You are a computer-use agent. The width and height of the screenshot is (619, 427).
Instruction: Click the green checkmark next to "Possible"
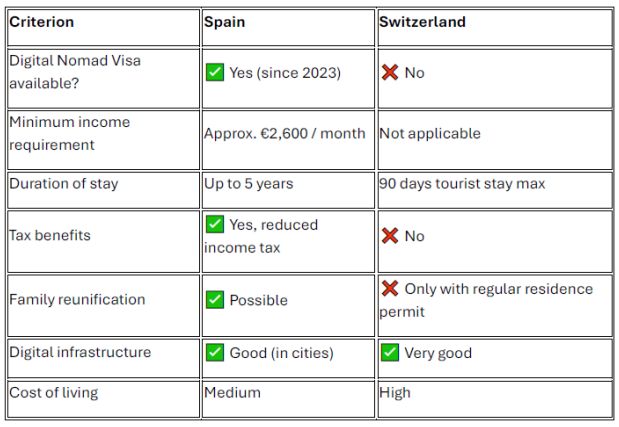[x=214, y=300]
